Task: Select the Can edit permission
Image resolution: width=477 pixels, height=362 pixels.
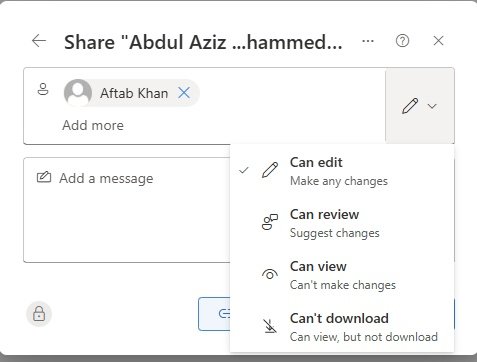Action: click(x=342, y=171)
